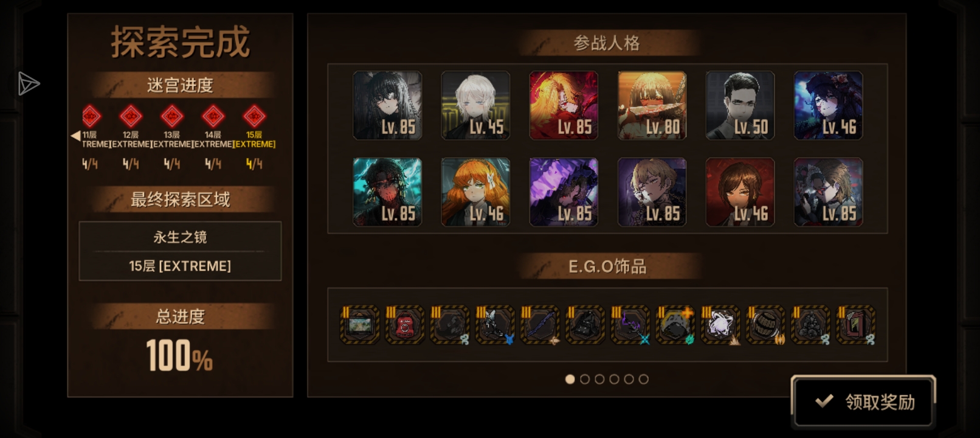The image size is (980, 438).
Task: Tap the send arrow icon at left edge
Action: click(28, 84)
